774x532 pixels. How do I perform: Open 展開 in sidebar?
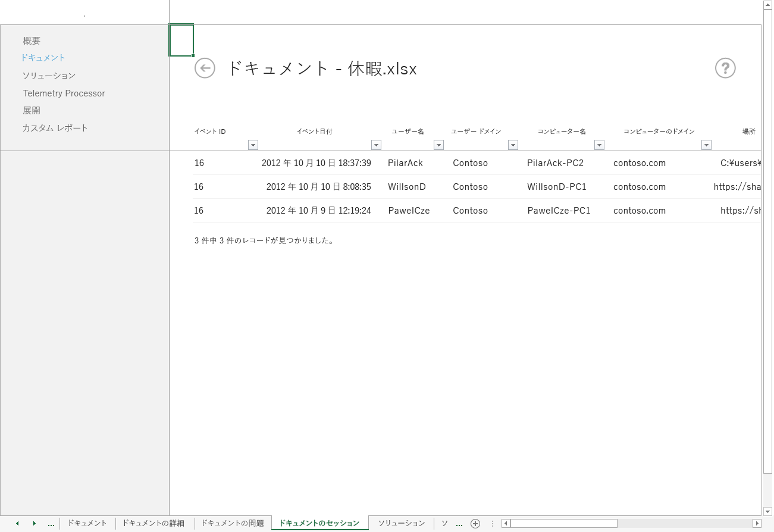pyautogui.click(x=32, y=111)
